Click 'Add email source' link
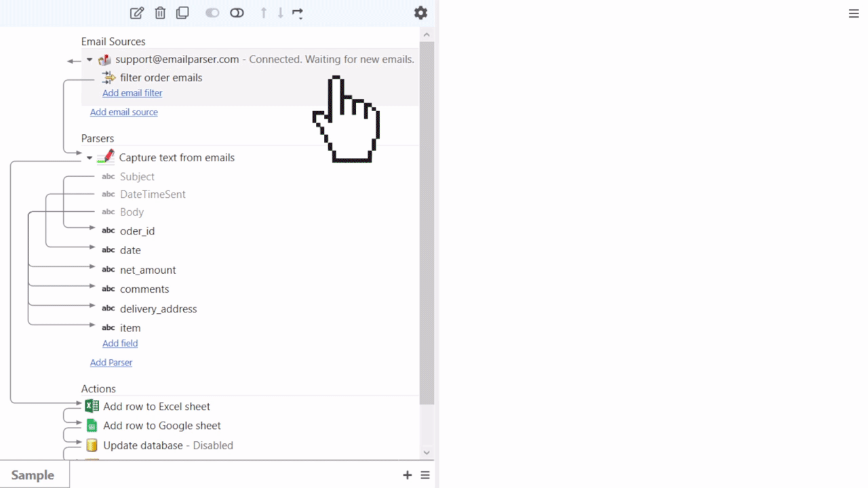The image size is (868, 488). [124, 112]
